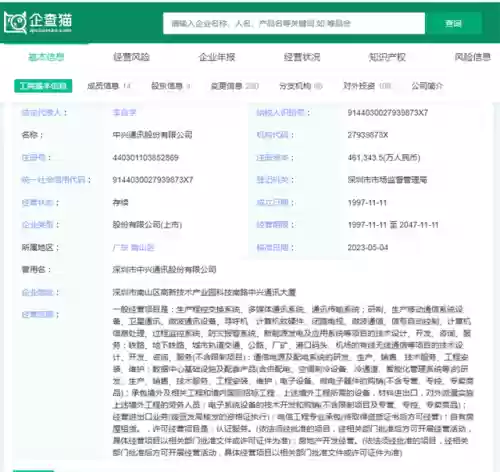Open the 风险信息 tab

[x=473, y=57]
